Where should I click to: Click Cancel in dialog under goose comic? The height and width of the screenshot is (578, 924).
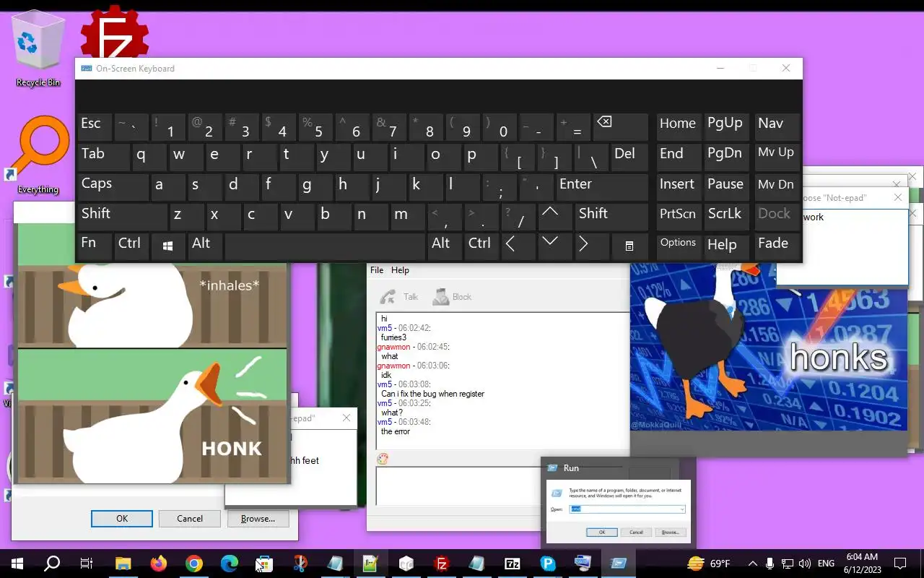tap(190, 518)
